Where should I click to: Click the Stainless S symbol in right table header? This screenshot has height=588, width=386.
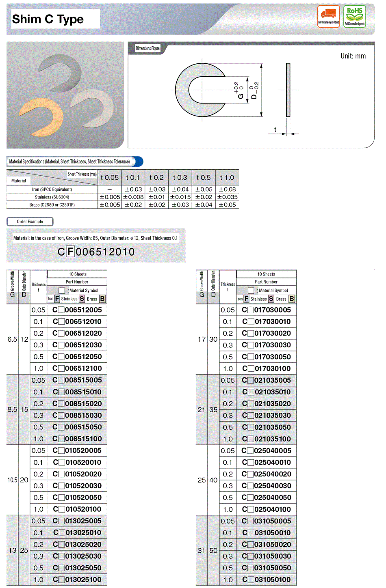[271, 299]
